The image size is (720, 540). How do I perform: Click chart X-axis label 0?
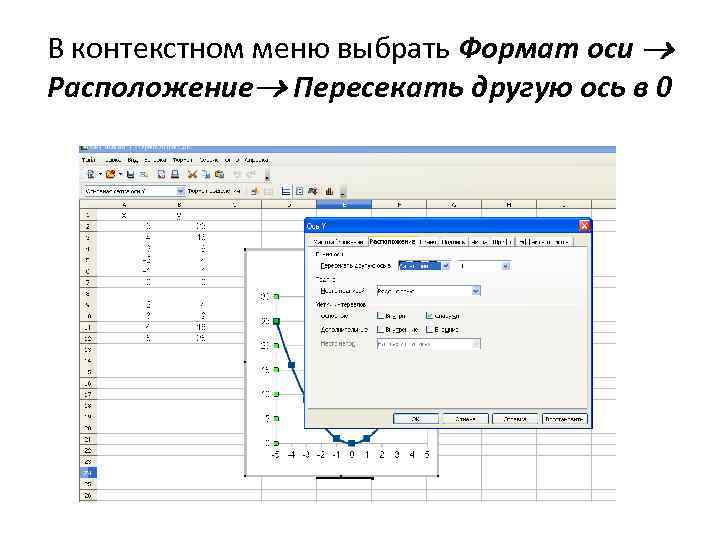(x=352, y=455)
